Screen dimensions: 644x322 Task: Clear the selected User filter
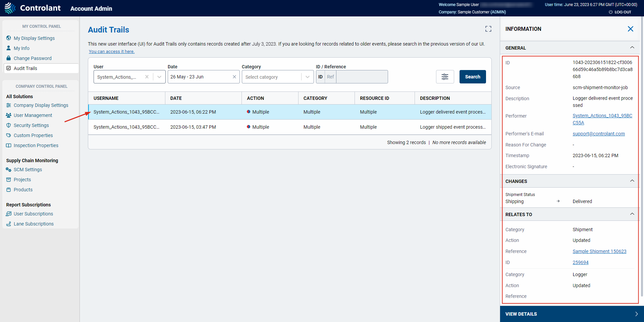147,77
